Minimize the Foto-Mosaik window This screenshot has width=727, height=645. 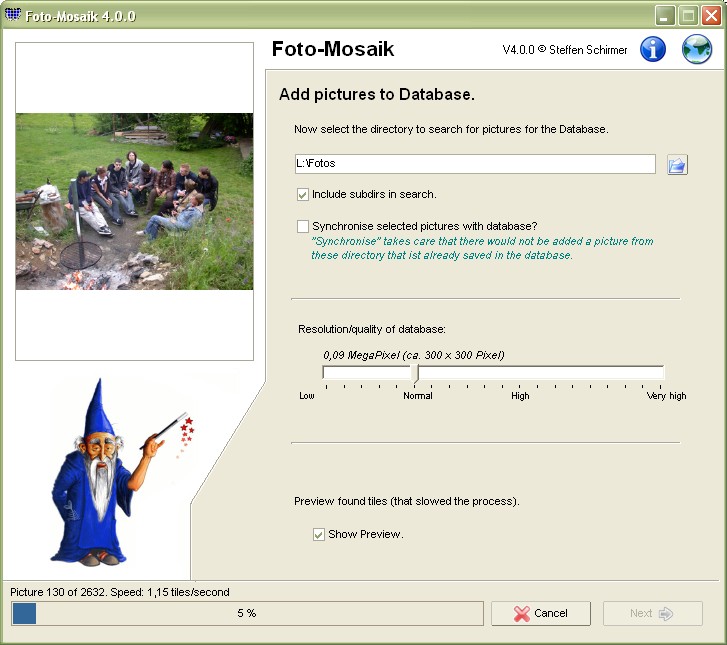pos(664,15)
